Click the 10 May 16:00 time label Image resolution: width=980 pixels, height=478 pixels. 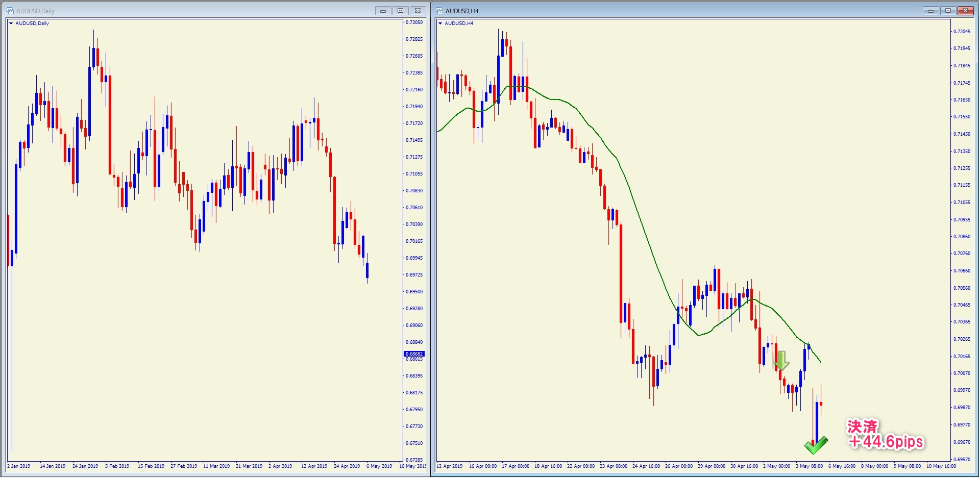point(941,466)
